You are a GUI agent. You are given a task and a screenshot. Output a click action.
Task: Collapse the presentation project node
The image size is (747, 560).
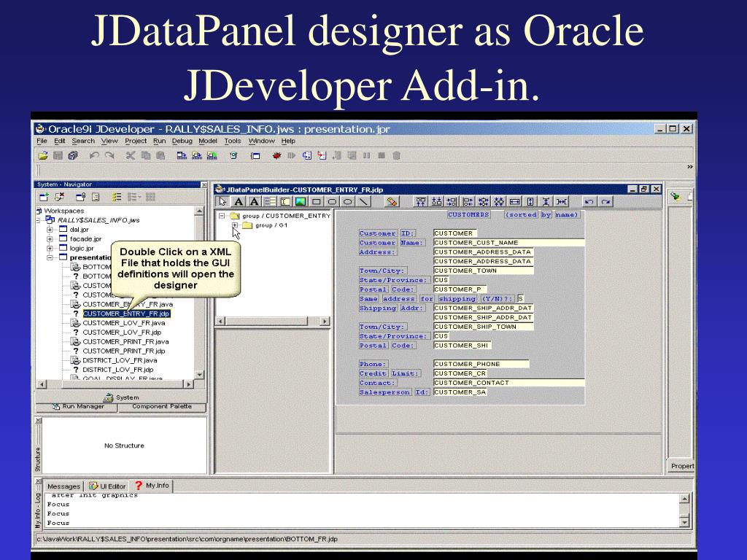[50, 257]
